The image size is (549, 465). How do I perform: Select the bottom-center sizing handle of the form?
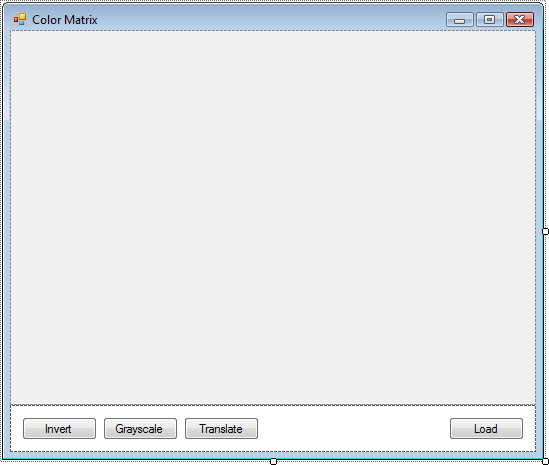273,461
